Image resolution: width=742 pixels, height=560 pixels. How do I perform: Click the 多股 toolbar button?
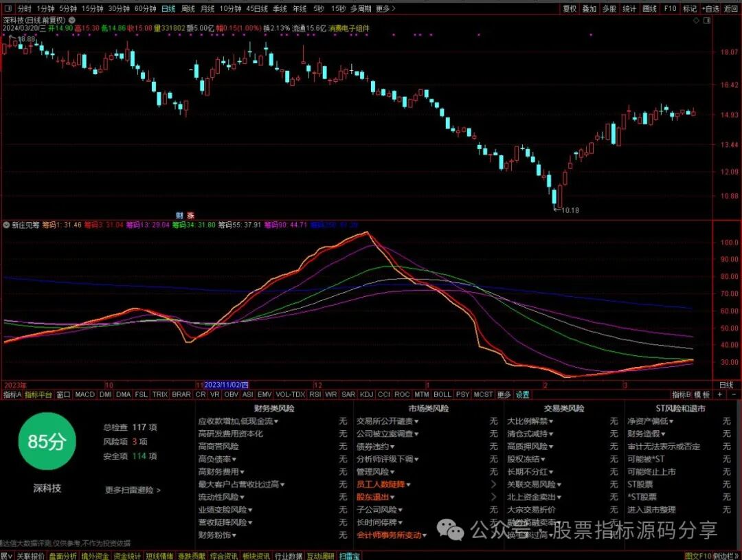point(609,8)
